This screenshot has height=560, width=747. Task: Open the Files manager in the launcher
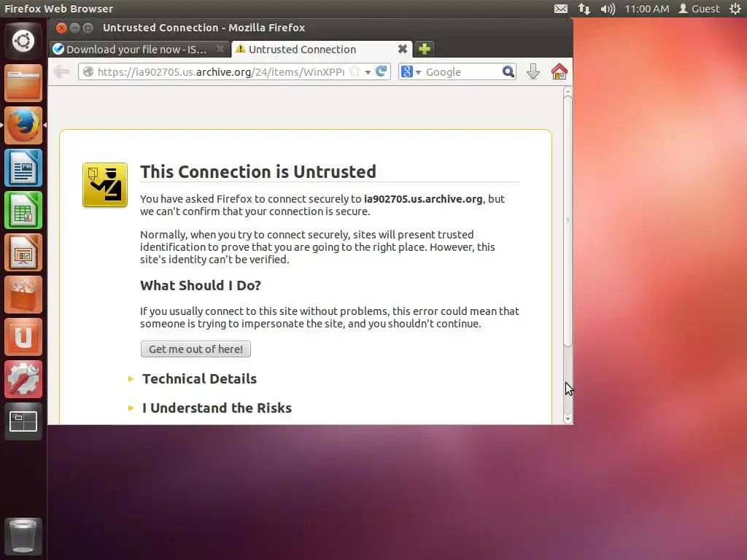coord(23,83)
